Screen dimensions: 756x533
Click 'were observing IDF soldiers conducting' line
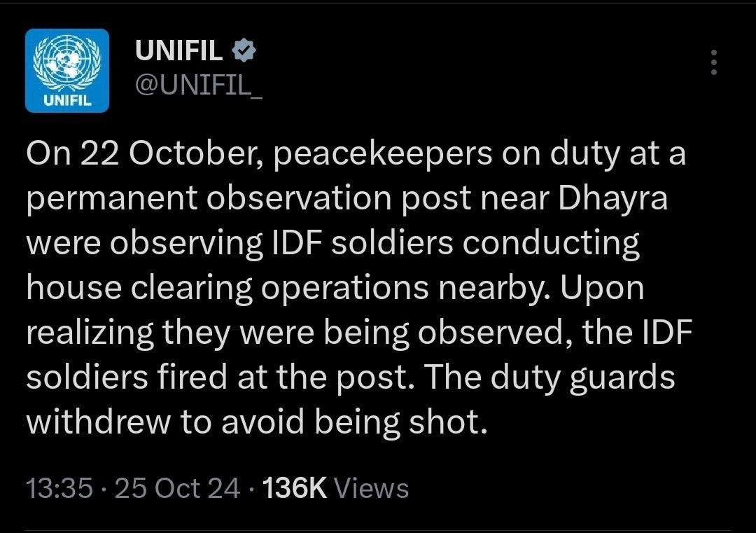click(333, 244)
